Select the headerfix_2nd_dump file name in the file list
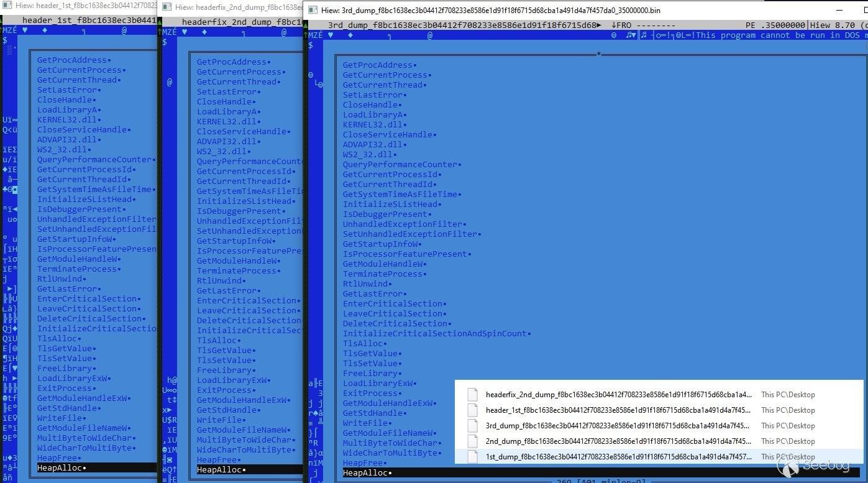 [619, 395]
